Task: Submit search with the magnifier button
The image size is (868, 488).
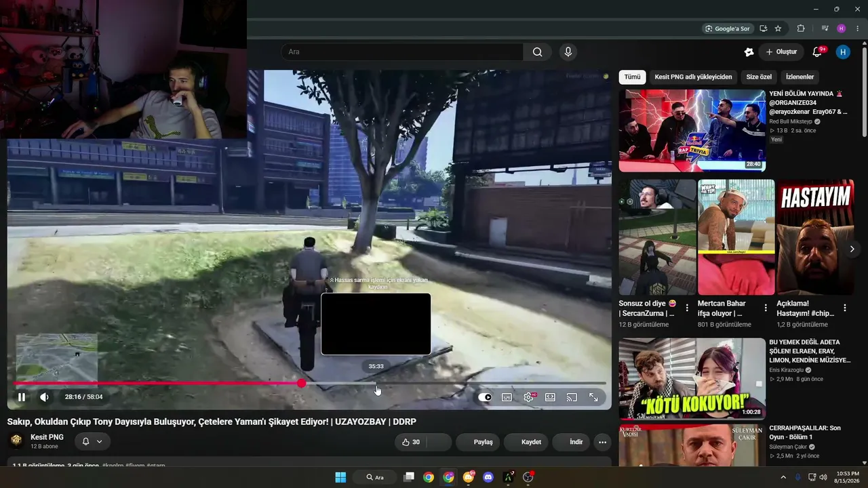Action: click(x=537, y=52)
